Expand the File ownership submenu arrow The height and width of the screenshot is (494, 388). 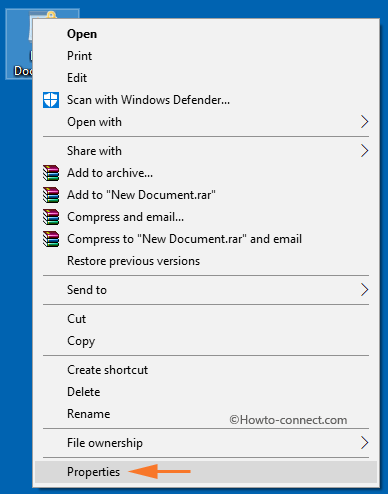coord(364,443)
